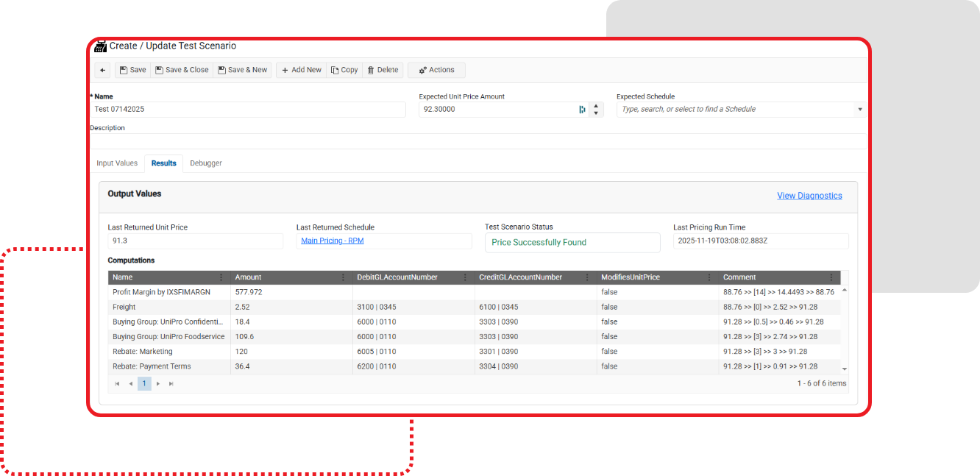The width and height of the screenshot is (980, 476).
Task: Expand the Expected Schedule dropdown
Action: click(859, 110)
